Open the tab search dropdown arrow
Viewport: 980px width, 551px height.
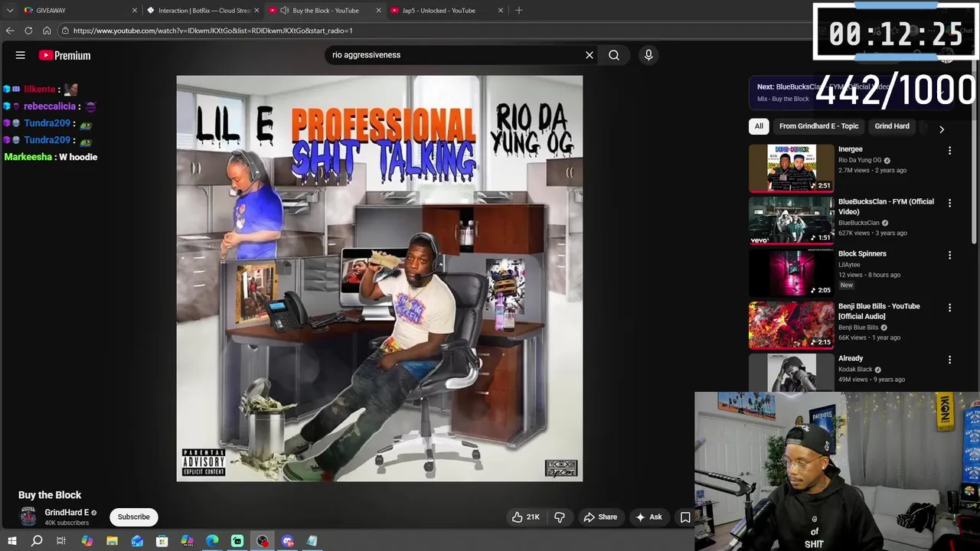(10, 10)
